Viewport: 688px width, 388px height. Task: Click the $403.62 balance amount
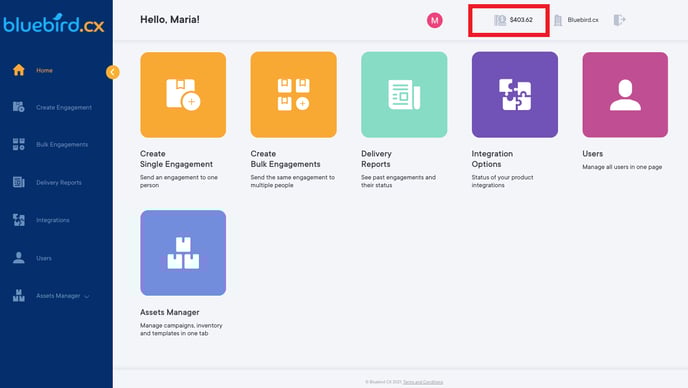point(521,20)
